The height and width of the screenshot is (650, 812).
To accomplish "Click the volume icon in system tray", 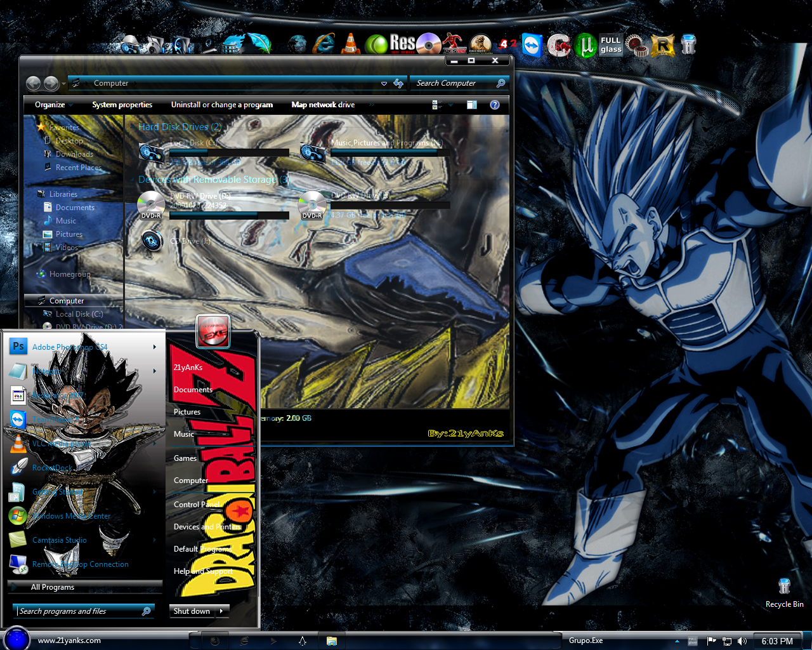I will 742,641.
